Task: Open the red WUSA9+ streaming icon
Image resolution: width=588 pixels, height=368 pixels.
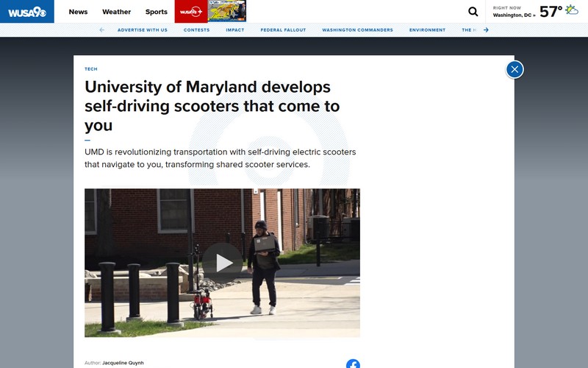Action: (191, 12)
